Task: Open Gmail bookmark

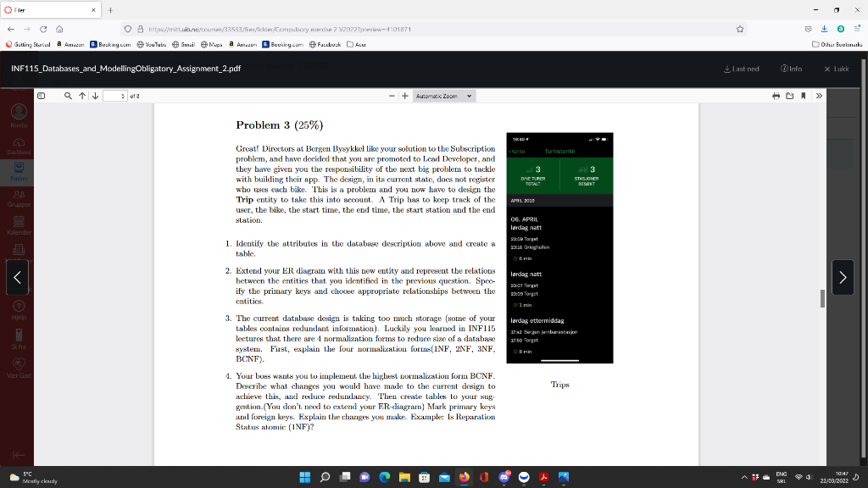Action: click(183, 44)
